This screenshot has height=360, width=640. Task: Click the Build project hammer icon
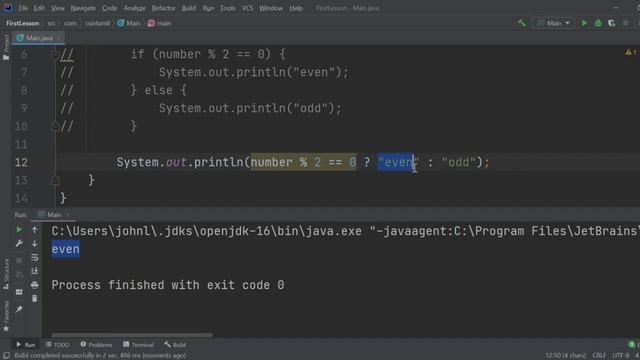tap(522, 23)
